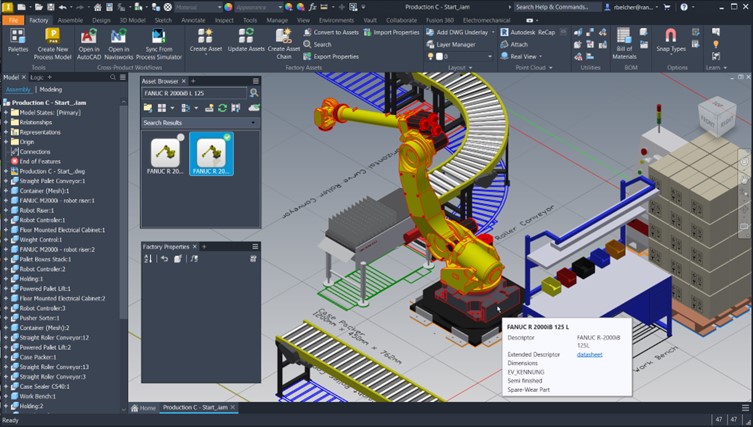
Task: Click Create Asset Chain
Action: coord(284,44)
